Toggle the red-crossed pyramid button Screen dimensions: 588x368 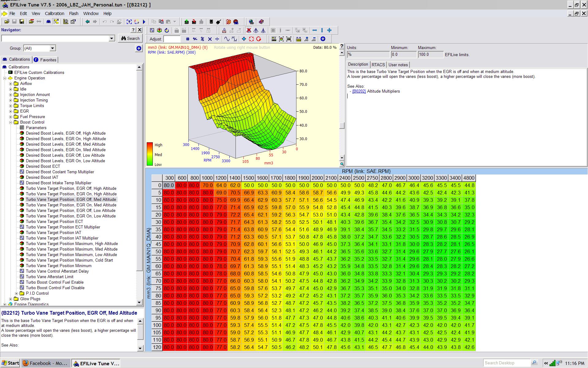point(249,30)
